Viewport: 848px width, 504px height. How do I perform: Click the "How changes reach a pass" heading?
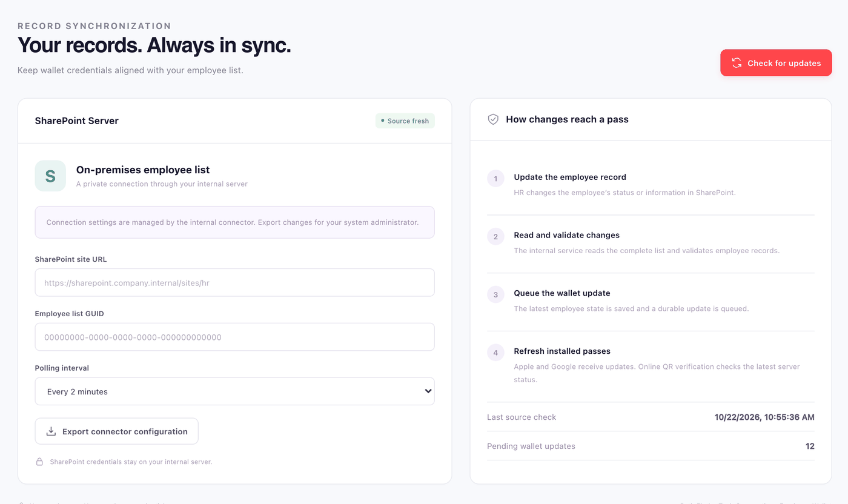[x=567, y=119]
